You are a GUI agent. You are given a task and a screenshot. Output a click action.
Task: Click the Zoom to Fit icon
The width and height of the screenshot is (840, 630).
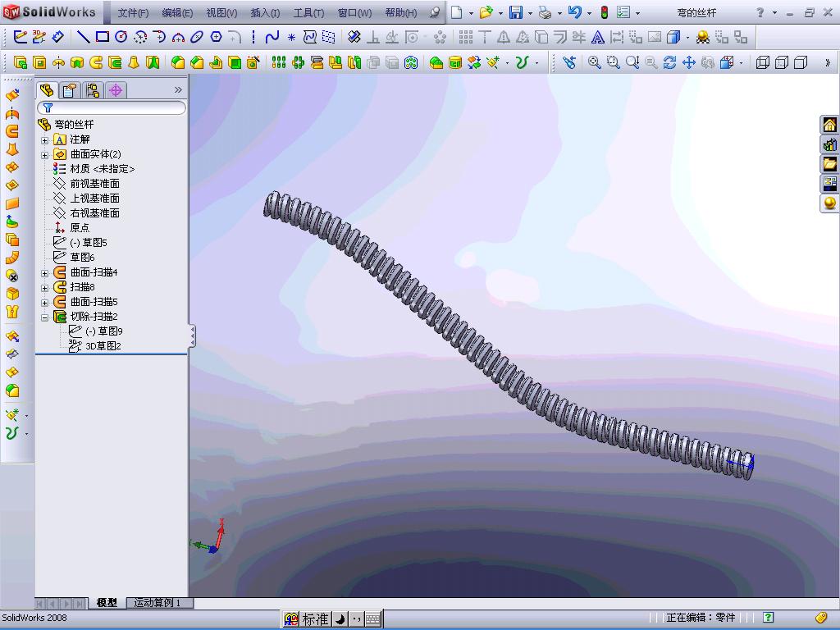tap(594, 62)
